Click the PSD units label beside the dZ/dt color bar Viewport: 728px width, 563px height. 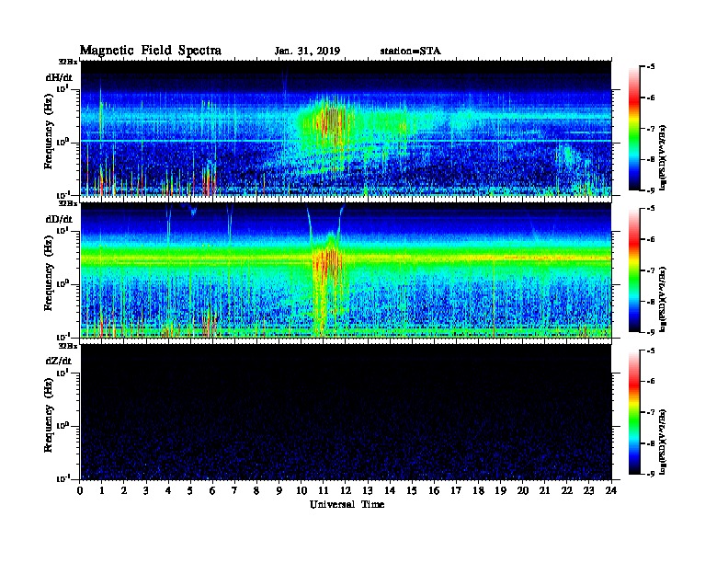(x=663, y=442)
